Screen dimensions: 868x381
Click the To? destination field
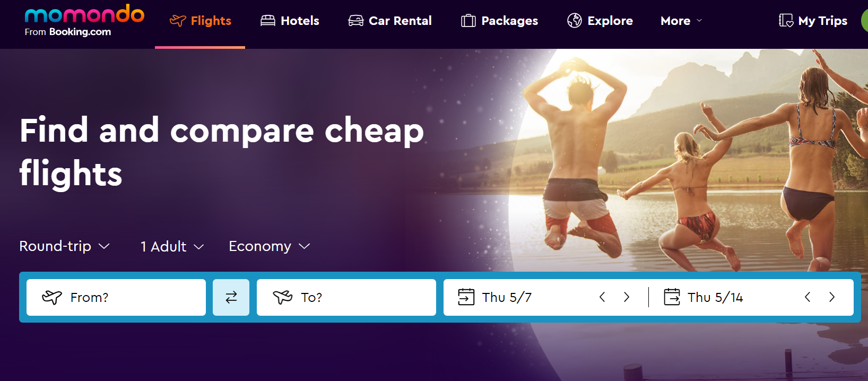point(346,297)
